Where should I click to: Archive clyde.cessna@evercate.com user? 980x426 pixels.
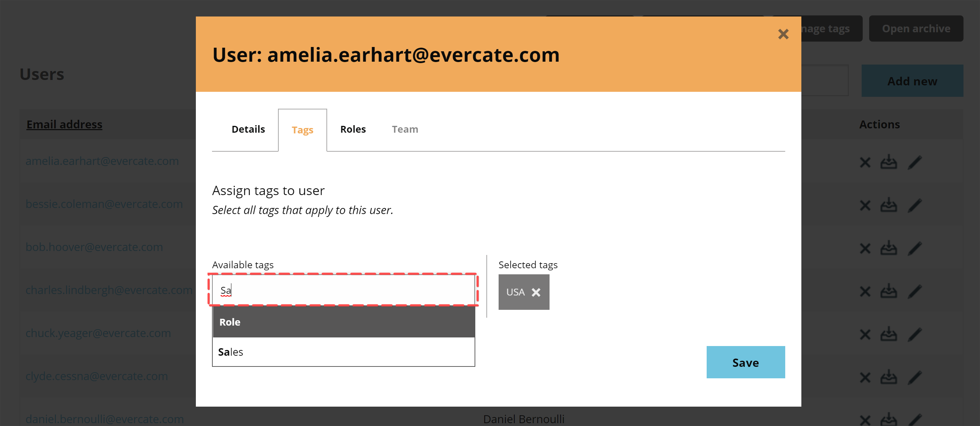coord(889,377)
